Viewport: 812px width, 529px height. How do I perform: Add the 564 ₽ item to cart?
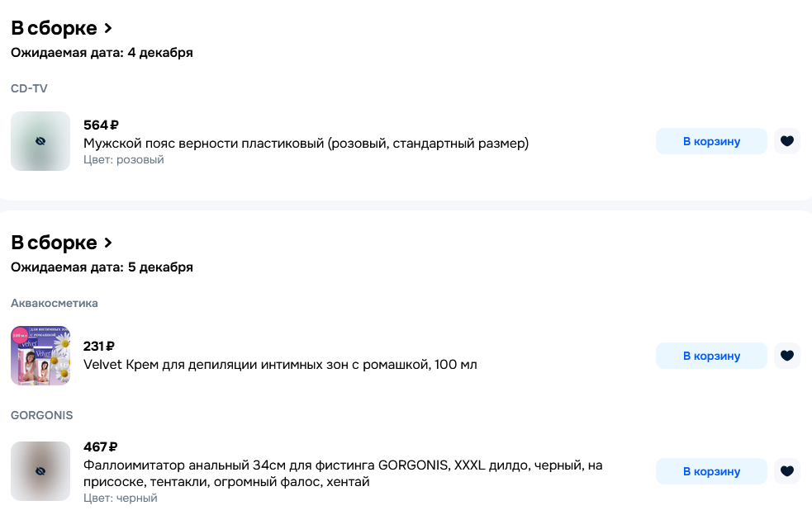tap(711, 141)
